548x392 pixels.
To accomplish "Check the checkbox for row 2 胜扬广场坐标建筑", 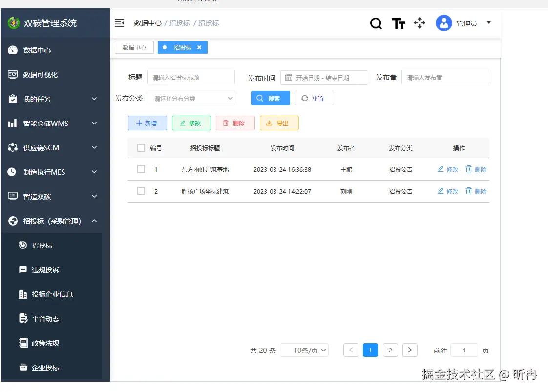I will click(141, 191).
